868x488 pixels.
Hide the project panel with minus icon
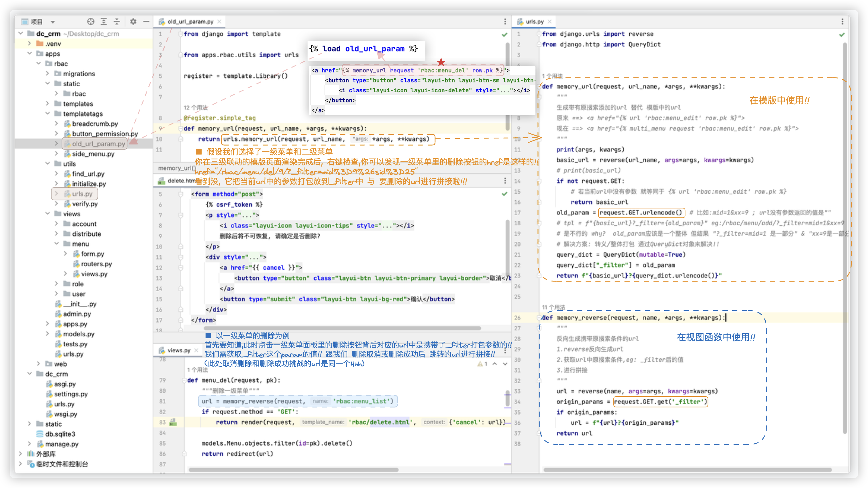pos(146,22)
